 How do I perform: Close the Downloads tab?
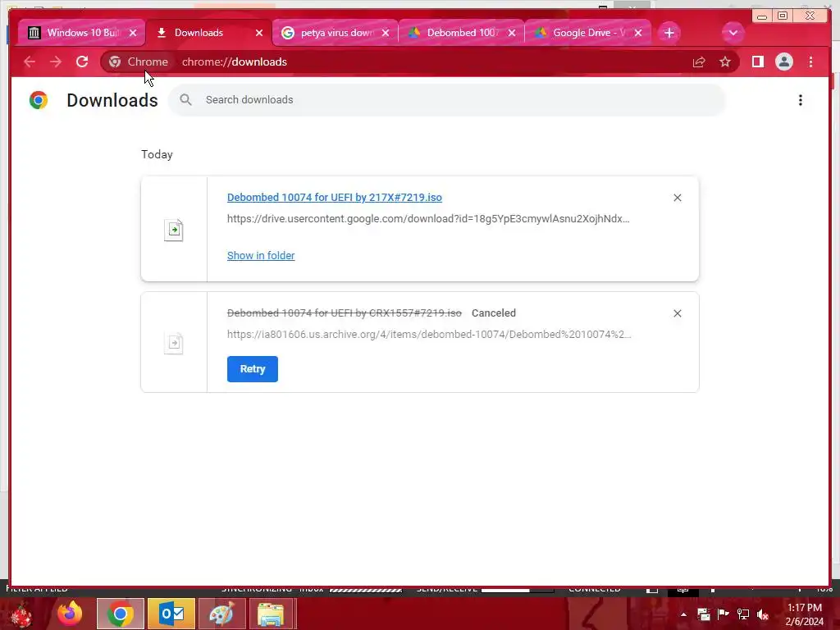point(259,33)
